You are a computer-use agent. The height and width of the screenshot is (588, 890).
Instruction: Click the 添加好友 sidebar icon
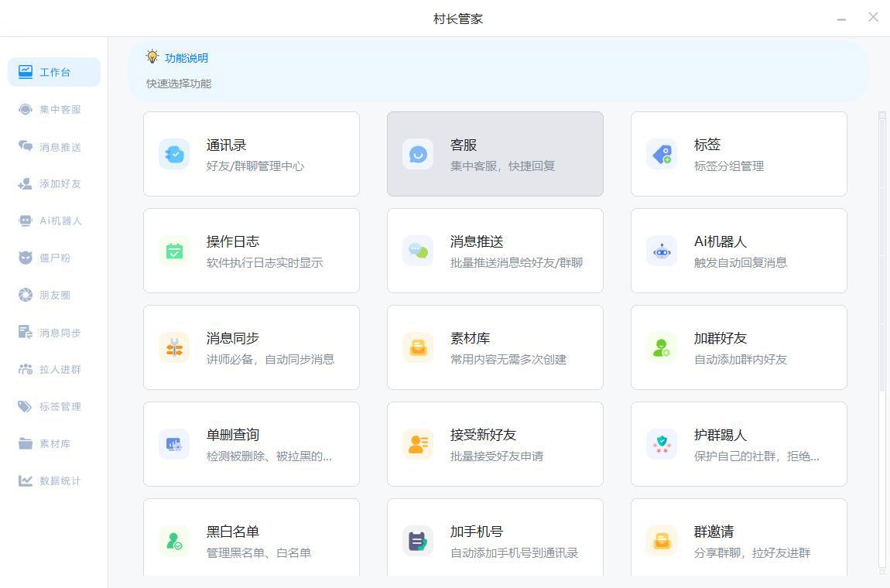pyautogui.click(x=53, y=183)
